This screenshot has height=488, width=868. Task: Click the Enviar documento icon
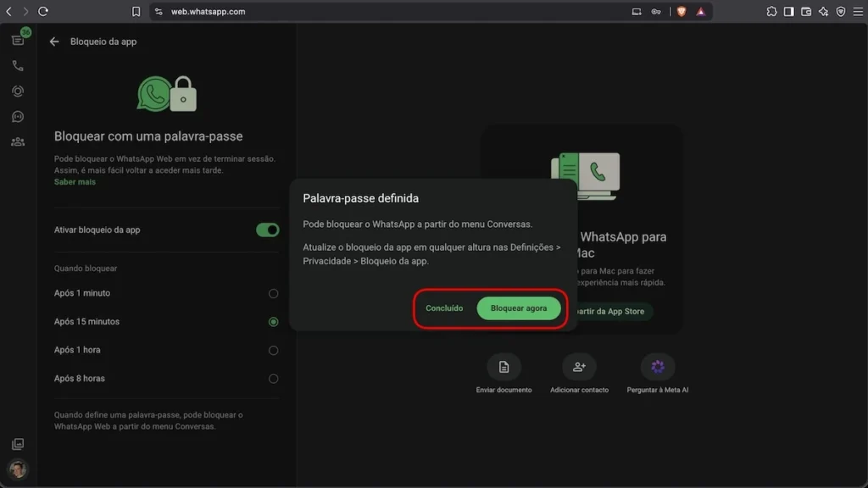504,367
